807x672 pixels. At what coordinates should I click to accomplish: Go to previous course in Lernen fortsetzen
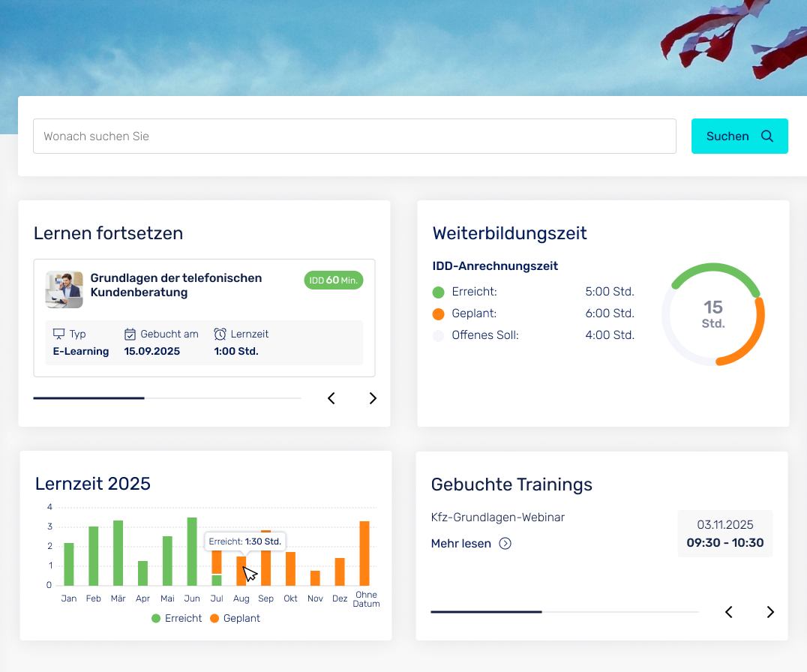click(x=331, y=398)
